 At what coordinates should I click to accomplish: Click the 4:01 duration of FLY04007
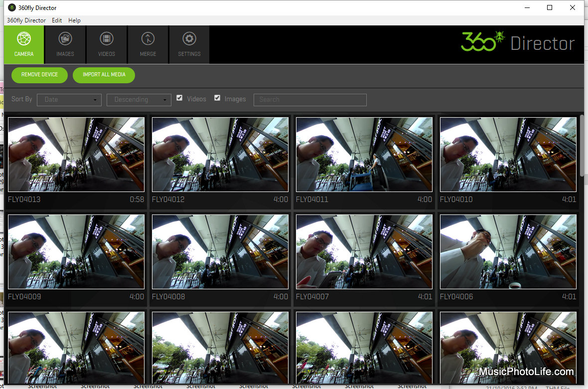pos(425,297)
